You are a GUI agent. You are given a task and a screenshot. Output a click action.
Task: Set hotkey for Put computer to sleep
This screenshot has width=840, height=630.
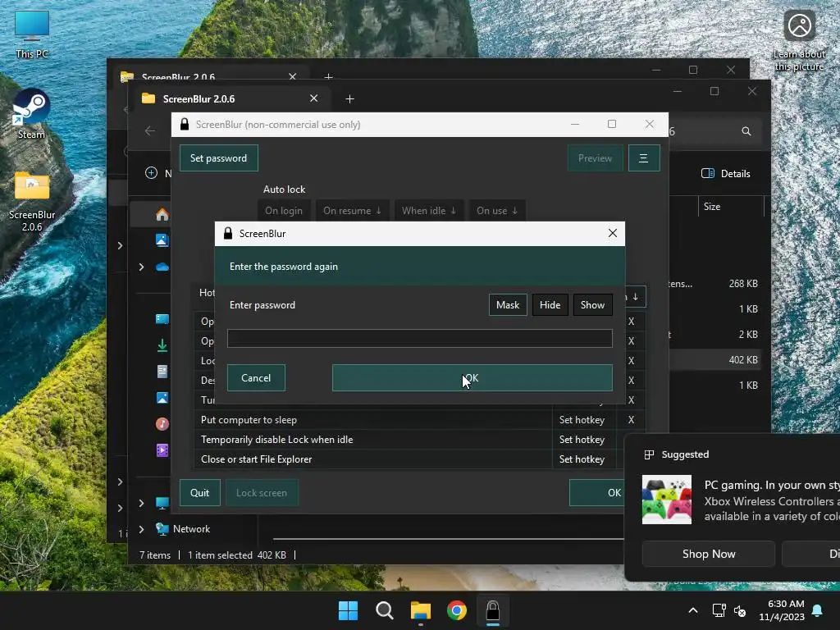(582, 420)
